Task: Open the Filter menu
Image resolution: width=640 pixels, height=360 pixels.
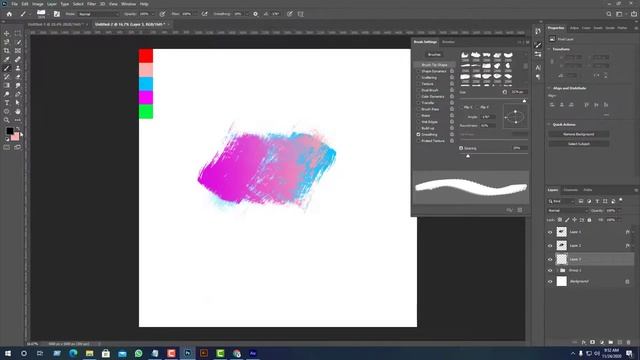Action: pos(91,4)
